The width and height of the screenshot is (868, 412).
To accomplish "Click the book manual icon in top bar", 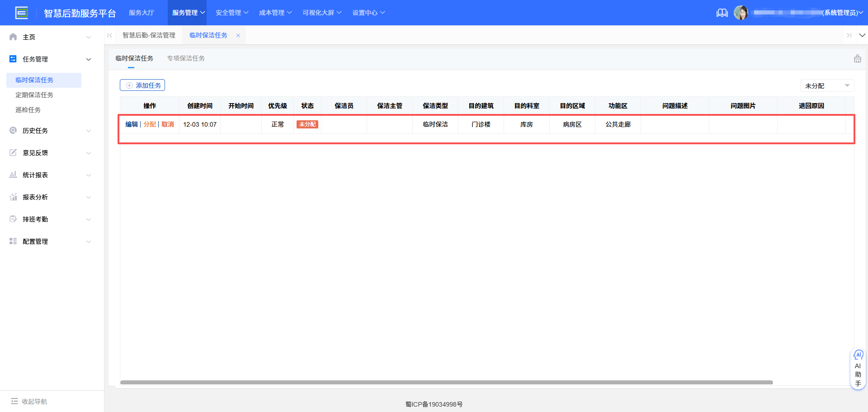I will pyautogui.click(x=722, y=13).
